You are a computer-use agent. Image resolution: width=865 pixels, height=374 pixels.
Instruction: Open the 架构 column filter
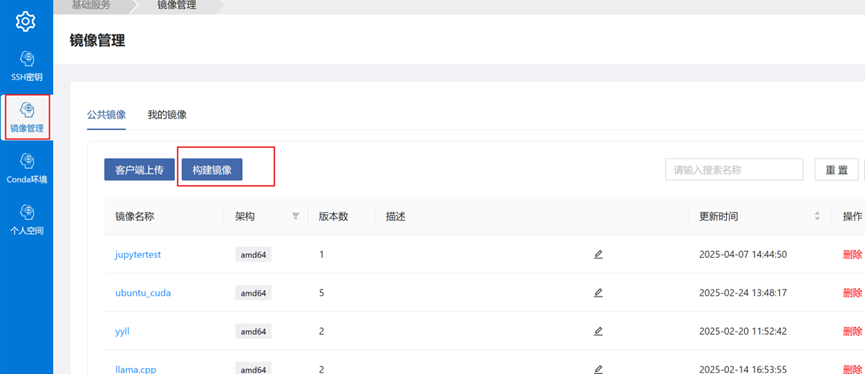point(295,216)
